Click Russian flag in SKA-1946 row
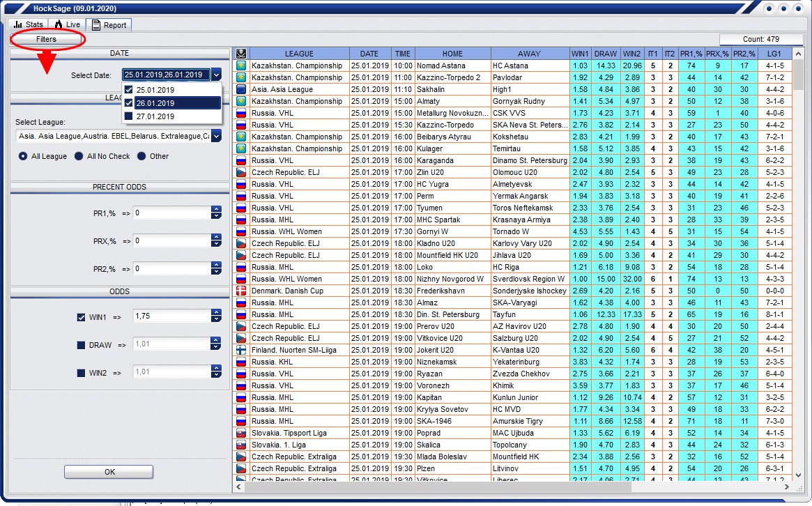This screenshot has height=506, width=812. [x=240, y=421]
